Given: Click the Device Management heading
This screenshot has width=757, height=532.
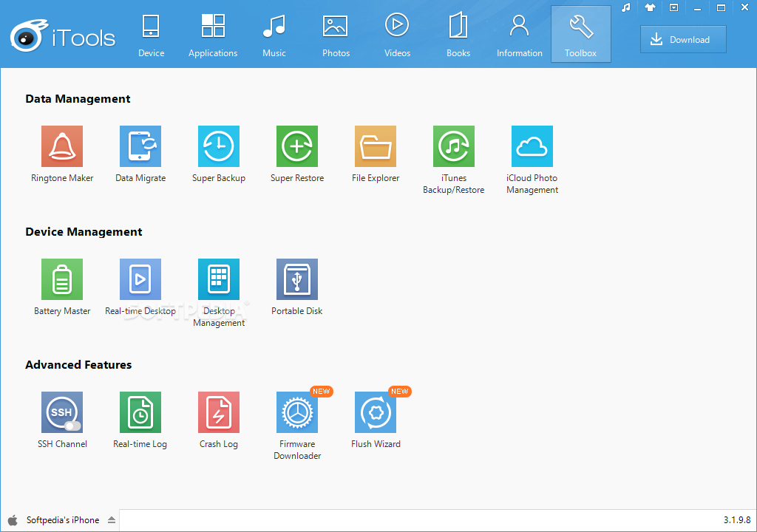Looking at the screenshot, I should point(84,232).
